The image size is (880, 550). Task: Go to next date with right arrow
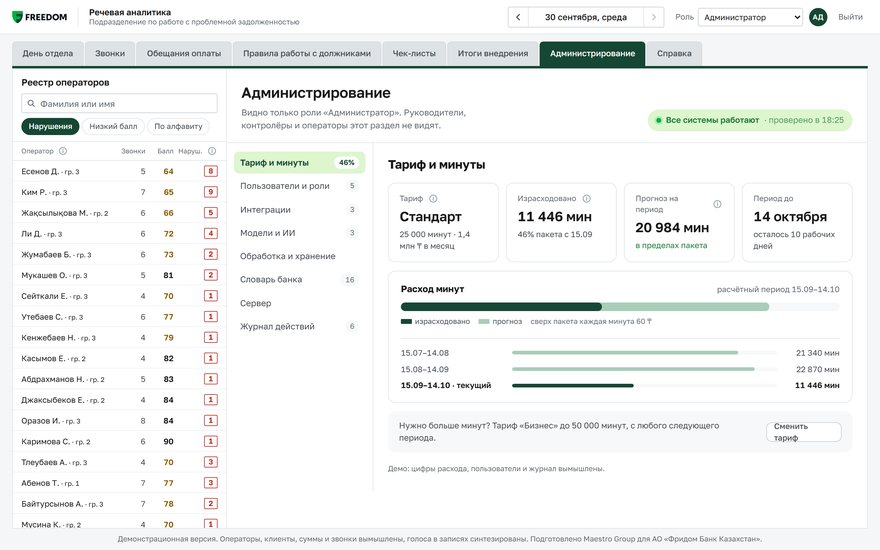(654, 17)
